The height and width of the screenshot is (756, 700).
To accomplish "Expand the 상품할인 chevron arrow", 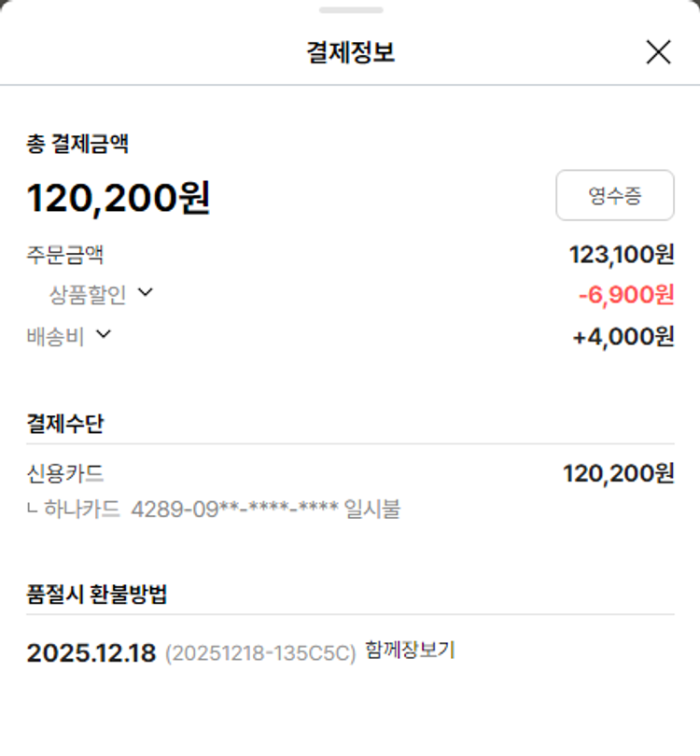I will (x=145, y=292).
